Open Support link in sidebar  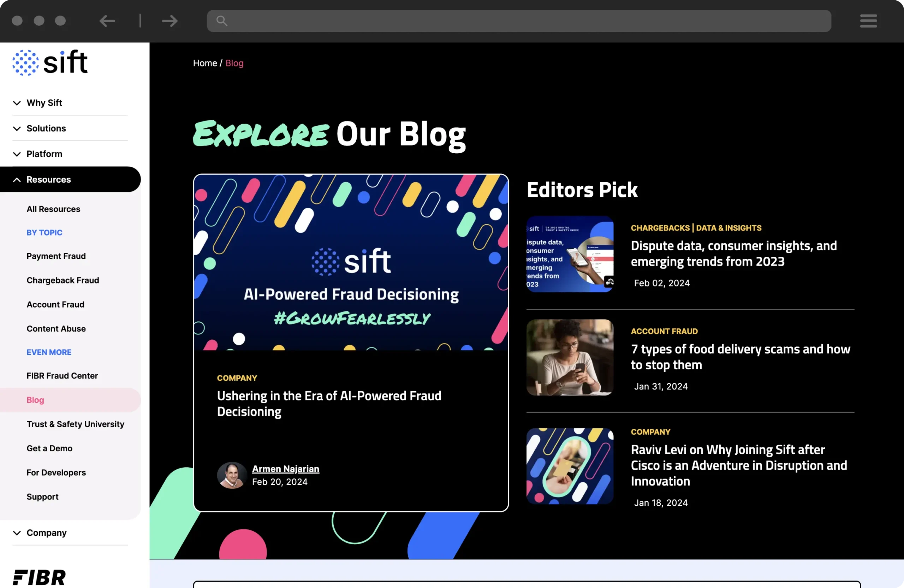tap(42, 497)
